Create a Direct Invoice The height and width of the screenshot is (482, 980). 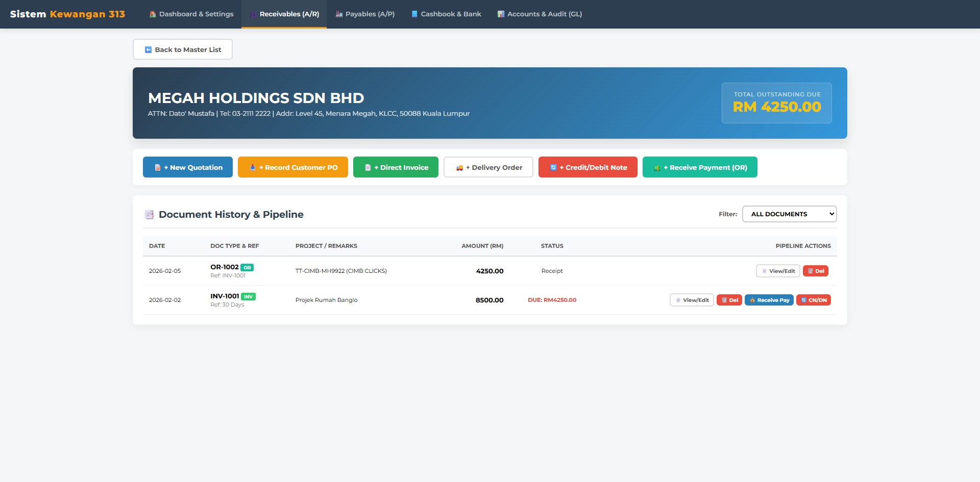tap(396, 167)
